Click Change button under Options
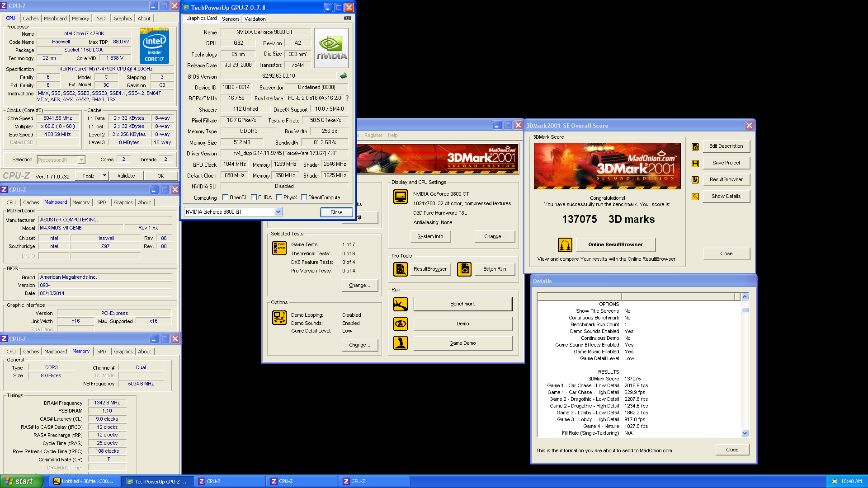The width and height of the screenshot is (868, 488). coord(360,345)
